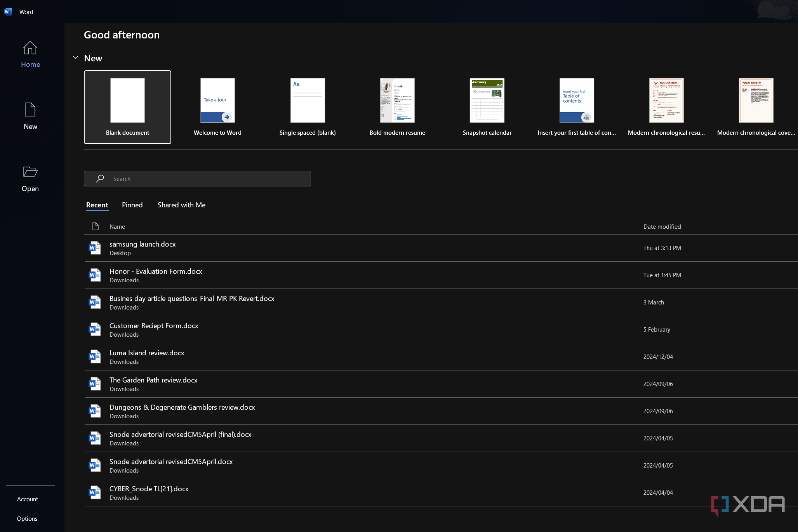Choose the Modern chronological cover letter template
Image resolution: width=798 pixels, height=532 pixels.
pyautogui.click(x=756, y=107)
